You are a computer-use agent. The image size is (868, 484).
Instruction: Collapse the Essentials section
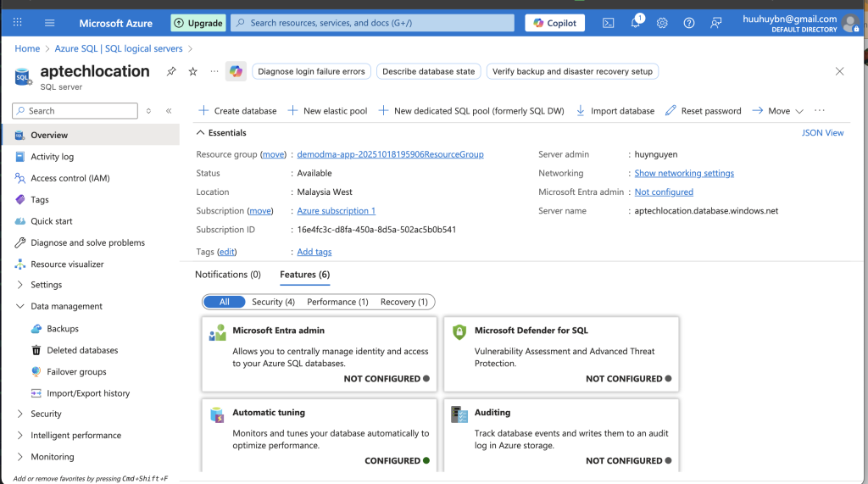click(201, 133)
